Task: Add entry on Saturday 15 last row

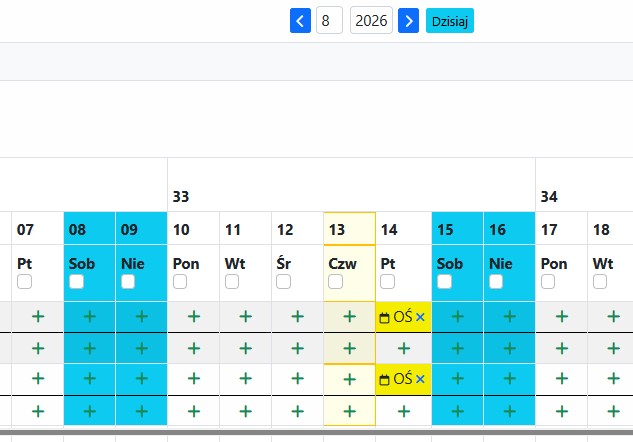Action: 457,411
